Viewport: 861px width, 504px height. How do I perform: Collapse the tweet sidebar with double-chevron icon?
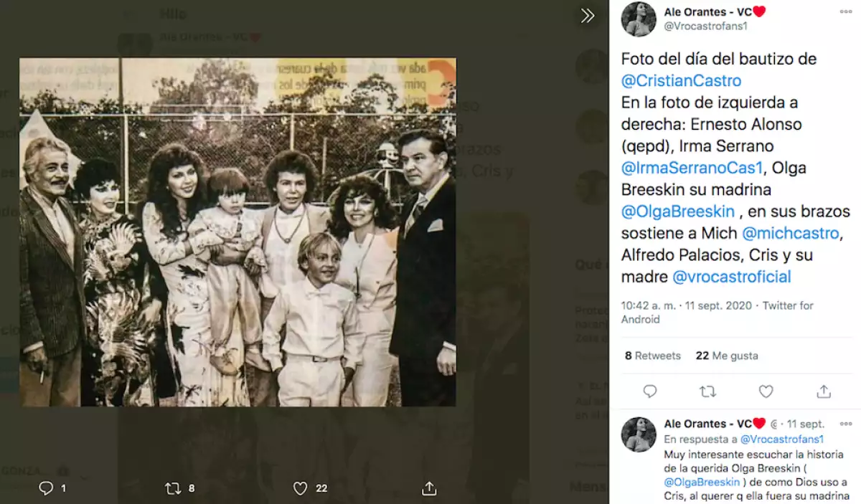(x=588, y=16)
